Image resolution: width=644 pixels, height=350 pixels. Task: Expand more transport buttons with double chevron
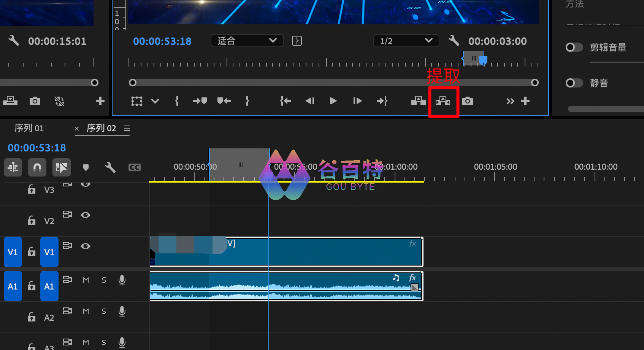pyautogui.click(x=510, y=101)
